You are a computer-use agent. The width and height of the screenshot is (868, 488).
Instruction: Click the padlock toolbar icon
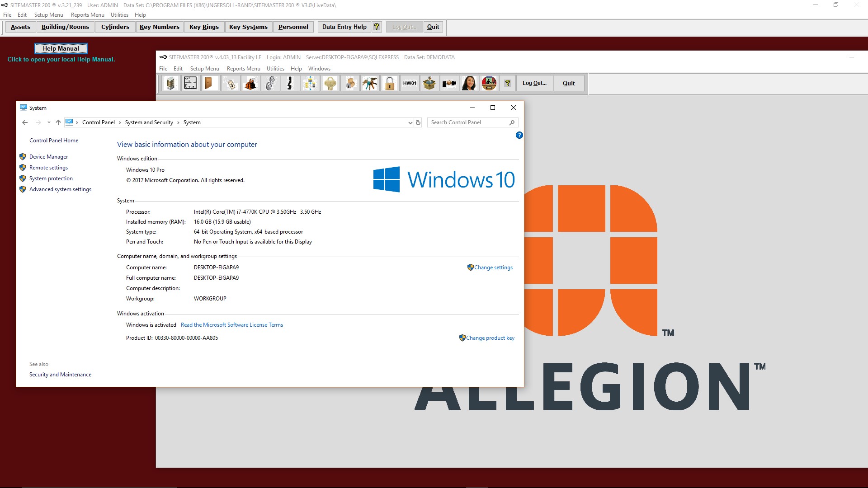point(390,83)
